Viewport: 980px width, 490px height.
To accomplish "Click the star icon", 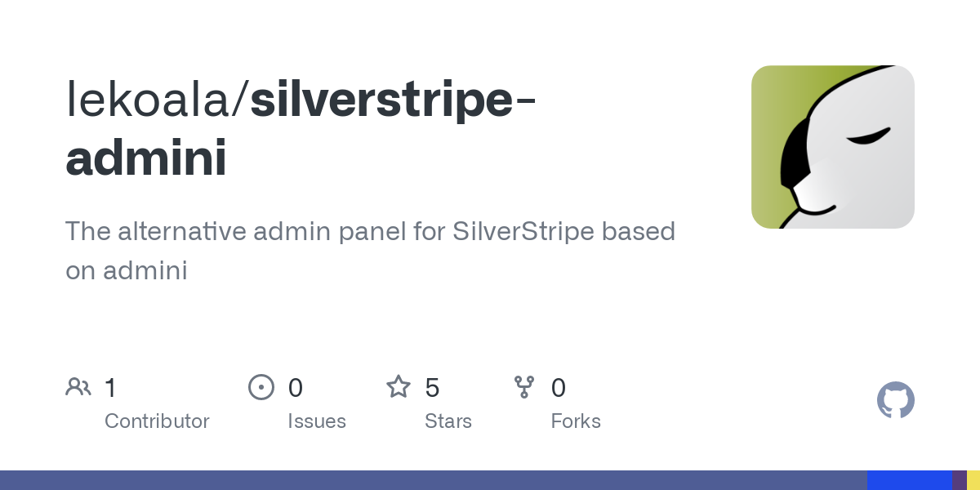I will 399,387.
